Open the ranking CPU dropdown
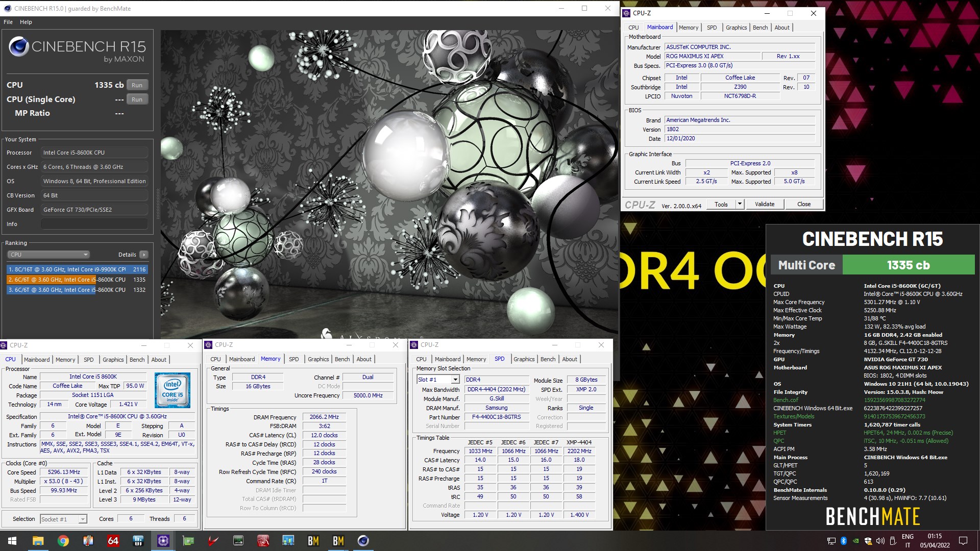 (x=48, y=255)
